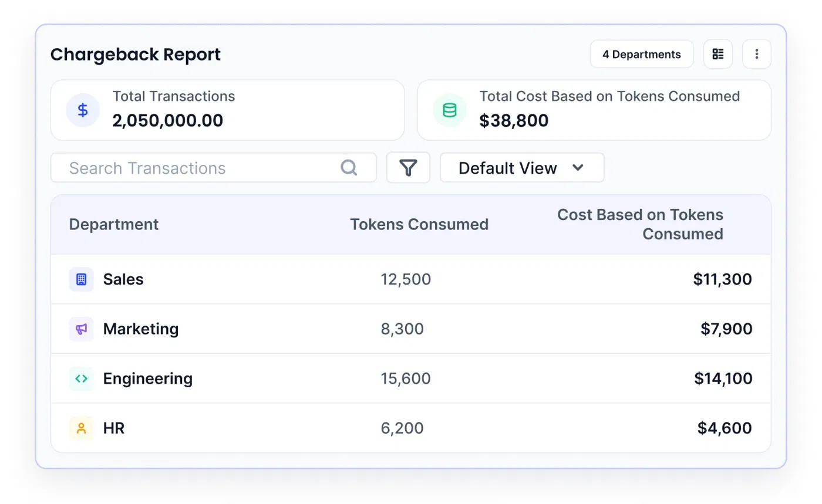Click the 15,600 tokens value

(x=406, y=378)
